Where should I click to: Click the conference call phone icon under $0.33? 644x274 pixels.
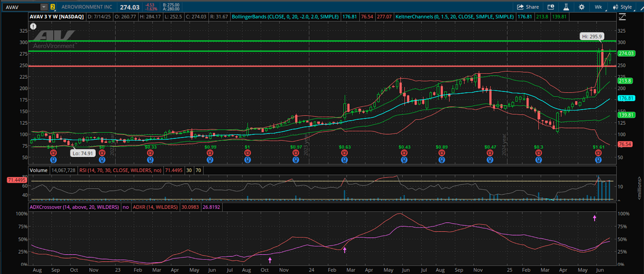tap(150, 153)
